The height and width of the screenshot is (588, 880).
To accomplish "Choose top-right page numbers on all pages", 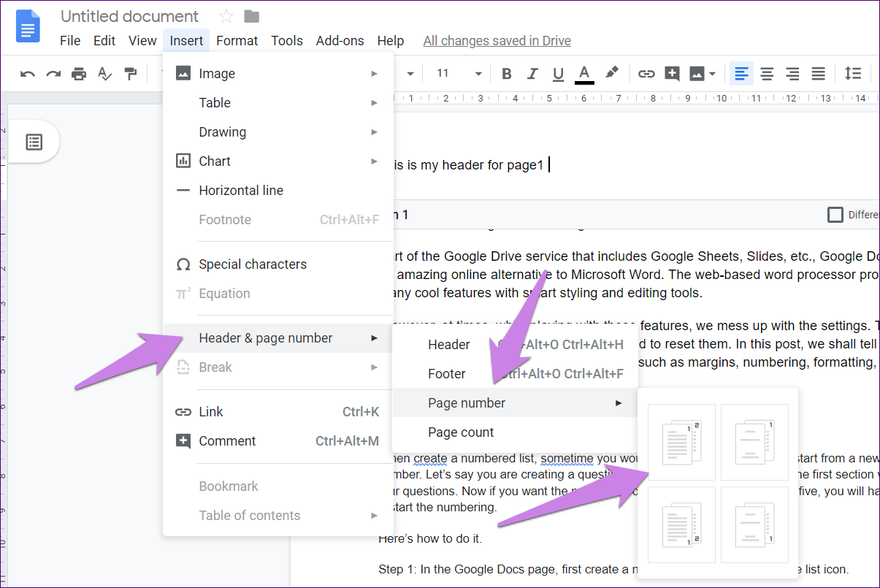I will pyautogui.click(x=681, y=442).
